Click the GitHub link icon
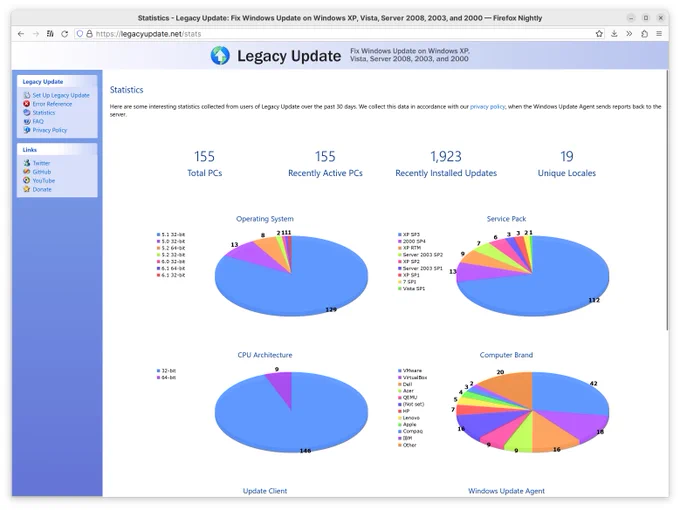The image size is (680, 510). (x=26, y=172)
